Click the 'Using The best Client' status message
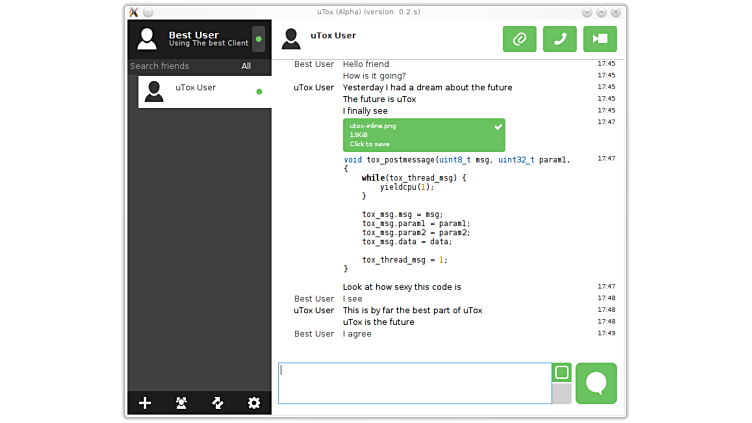 (207, 44)
